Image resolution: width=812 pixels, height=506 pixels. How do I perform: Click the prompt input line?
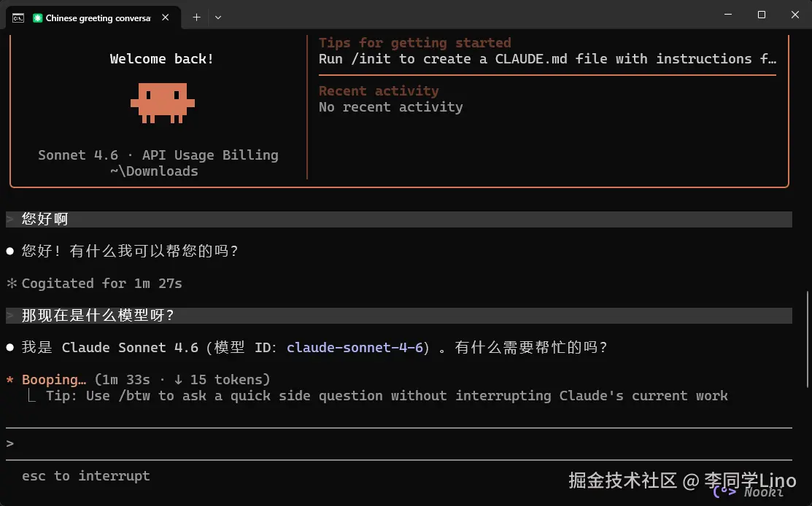pyautogui.click(x=399, y=443)
